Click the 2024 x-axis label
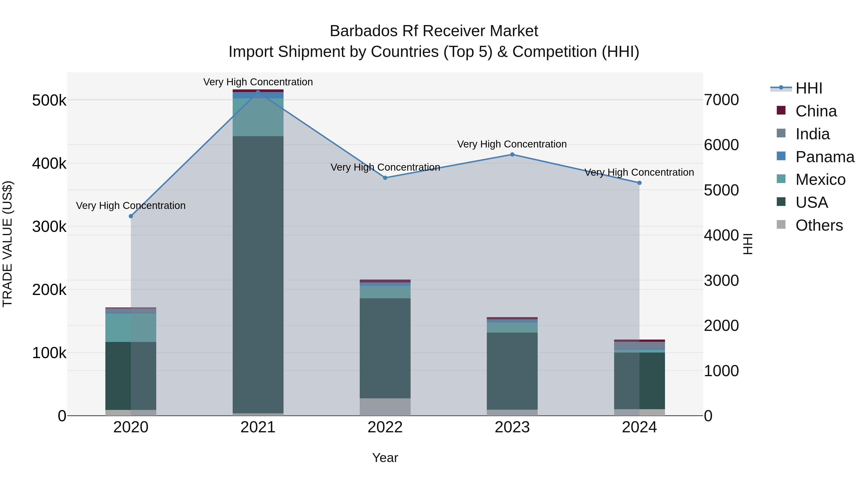Image resolution: width=868 pixels, height=488 pixels. coord(639,427)
